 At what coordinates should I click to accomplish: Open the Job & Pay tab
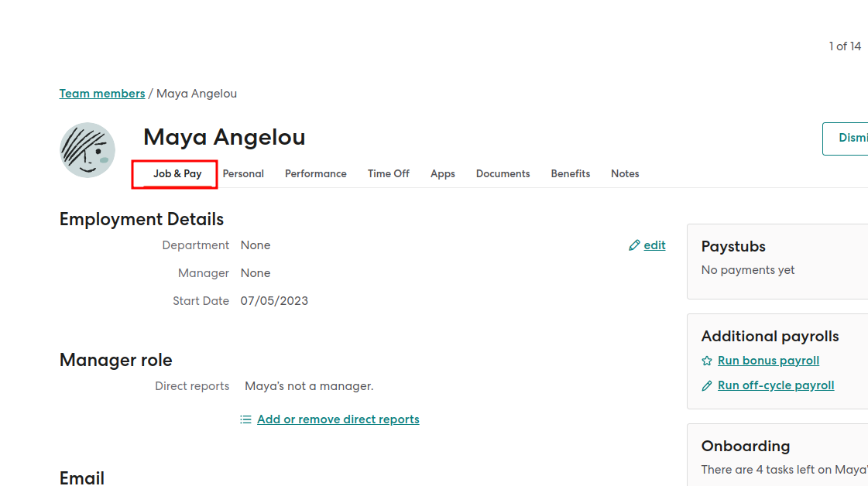tap(177, 174)
